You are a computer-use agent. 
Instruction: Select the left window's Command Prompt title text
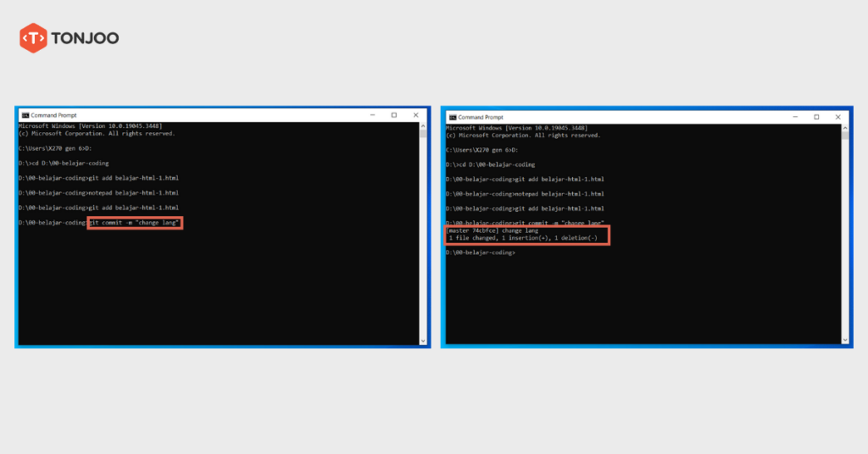click(54, 114)
